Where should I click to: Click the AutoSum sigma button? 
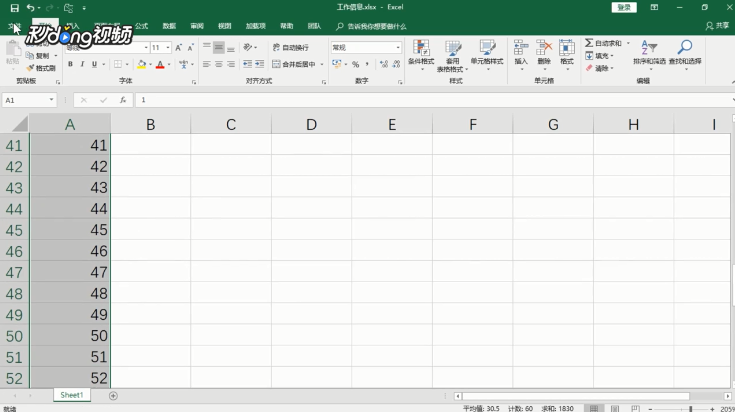(603, 43)
